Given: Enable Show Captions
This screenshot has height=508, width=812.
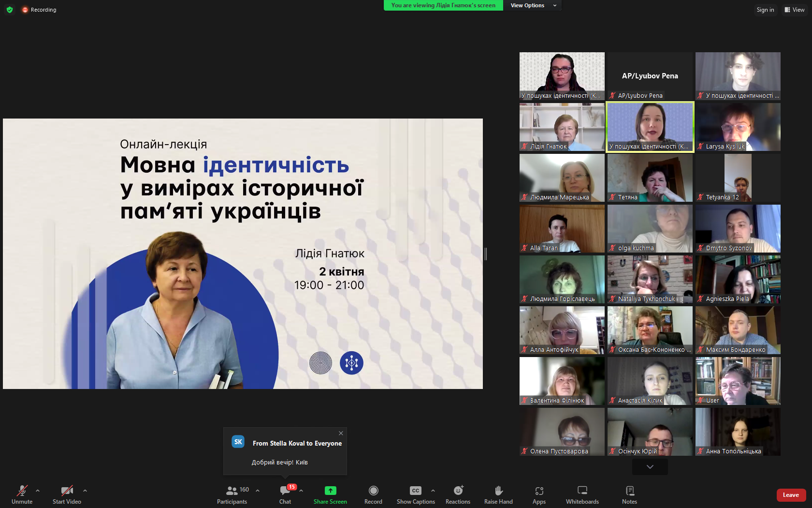Looking at the screenshot, I should click(416, 494).
